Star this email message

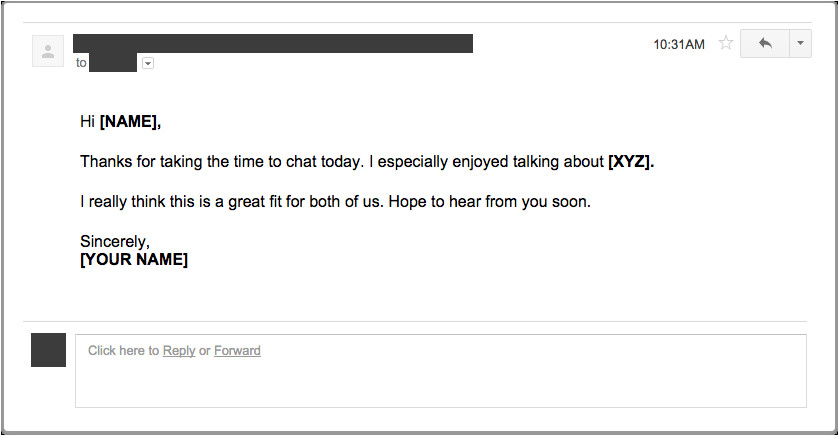pyautogui.click(x=726, y=44)
